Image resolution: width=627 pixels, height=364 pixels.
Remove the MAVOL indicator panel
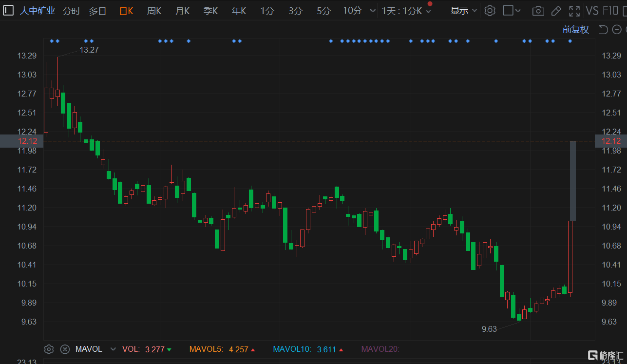pos(65,349)
